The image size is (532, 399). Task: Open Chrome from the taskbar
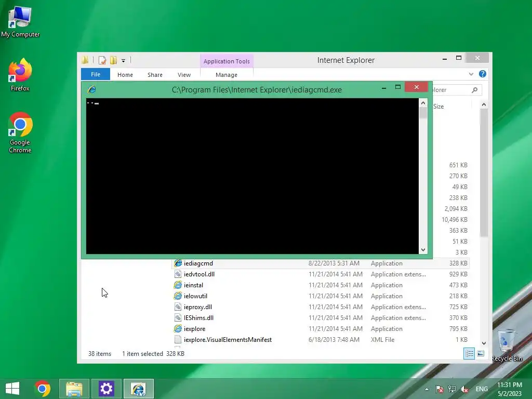coord(43,389)
